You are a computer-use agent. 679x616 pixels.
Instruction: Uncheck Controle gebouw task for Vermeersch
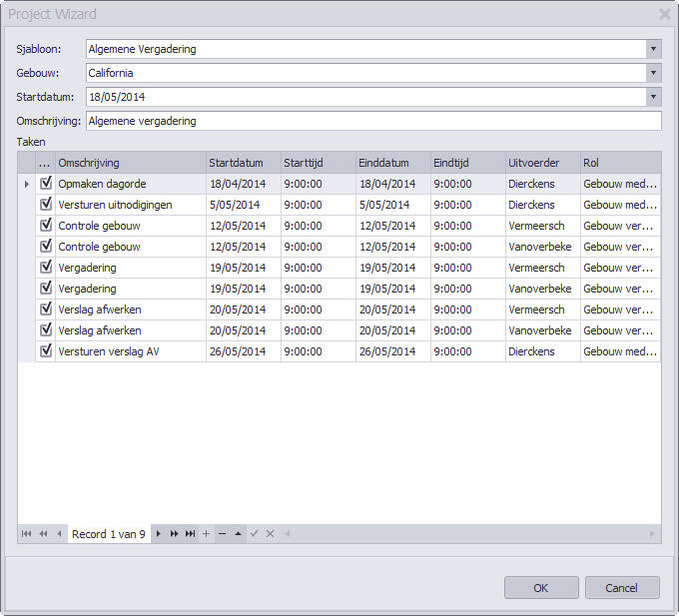coord(46,225)
